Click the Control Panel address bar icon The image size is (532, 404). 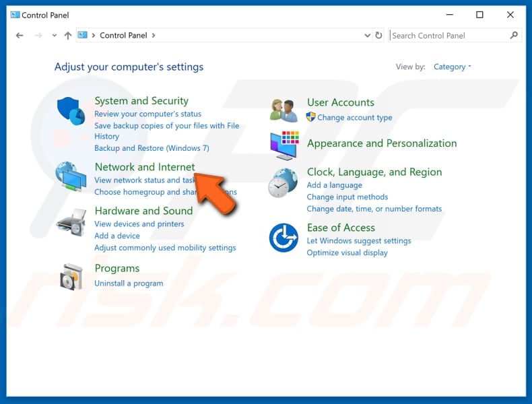tap(82, 35)
